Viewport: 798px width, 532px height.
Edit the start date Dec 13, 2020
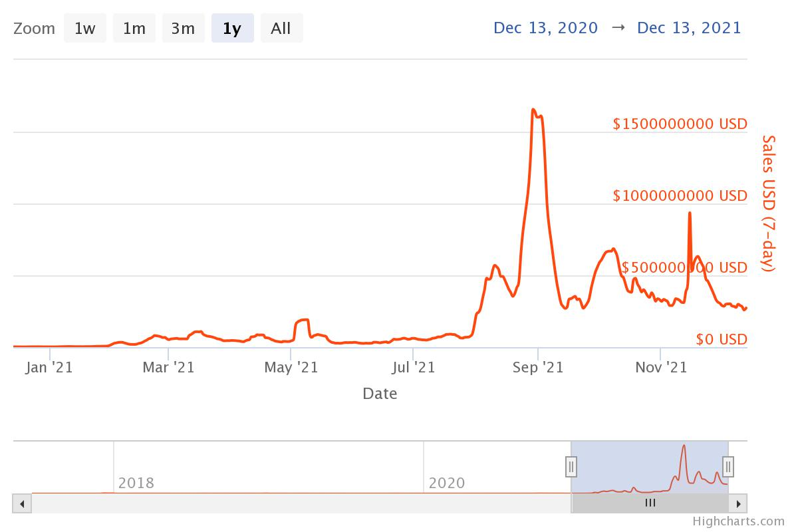[545, 28]
